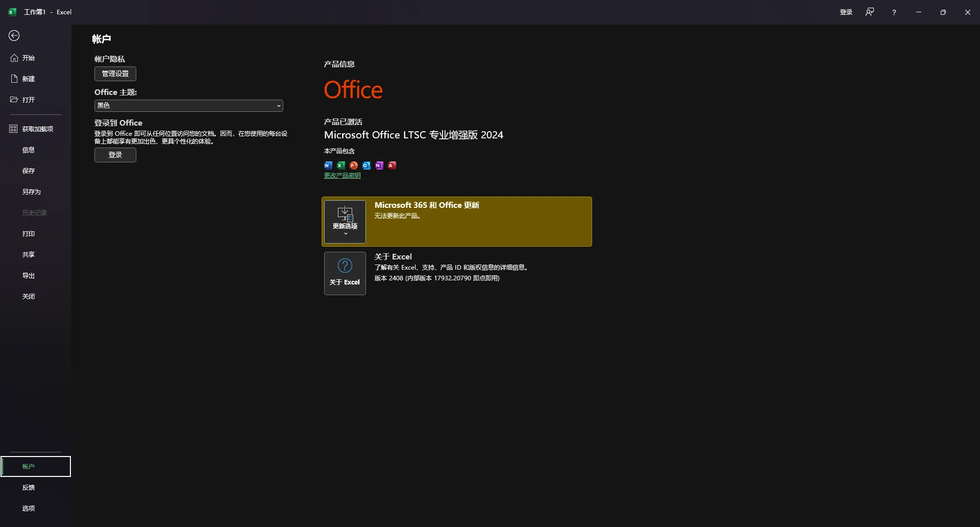980x527 pixels.
Task: Click the 登录 button under 登录到 Office
Action: tap(115, 155)
